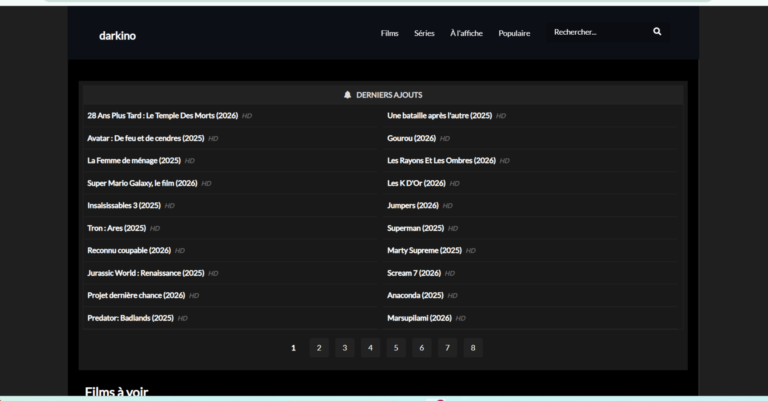This screenshot has width=768, height=401.
Task: Navigate to last page number 8
Action: pos(472,347)
